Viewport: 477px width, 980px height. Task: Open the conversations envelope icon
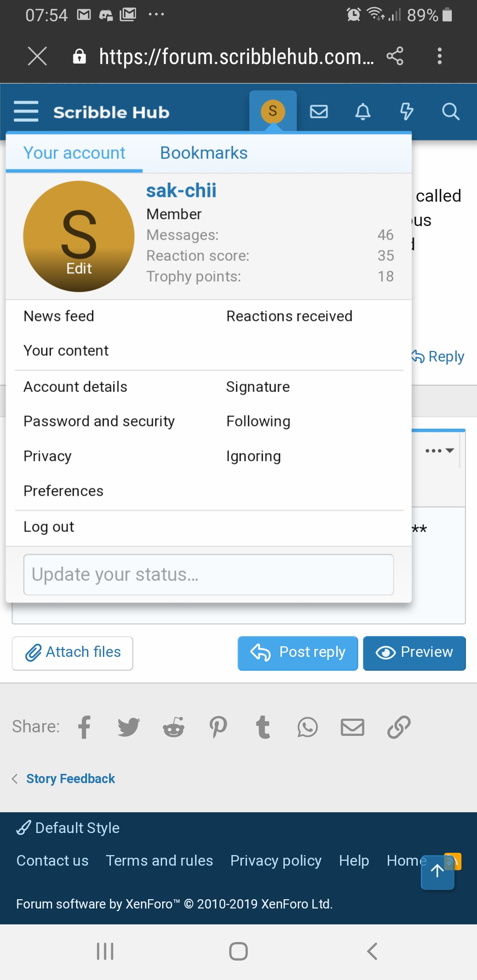pyautogui.click(x=319, y=112)
